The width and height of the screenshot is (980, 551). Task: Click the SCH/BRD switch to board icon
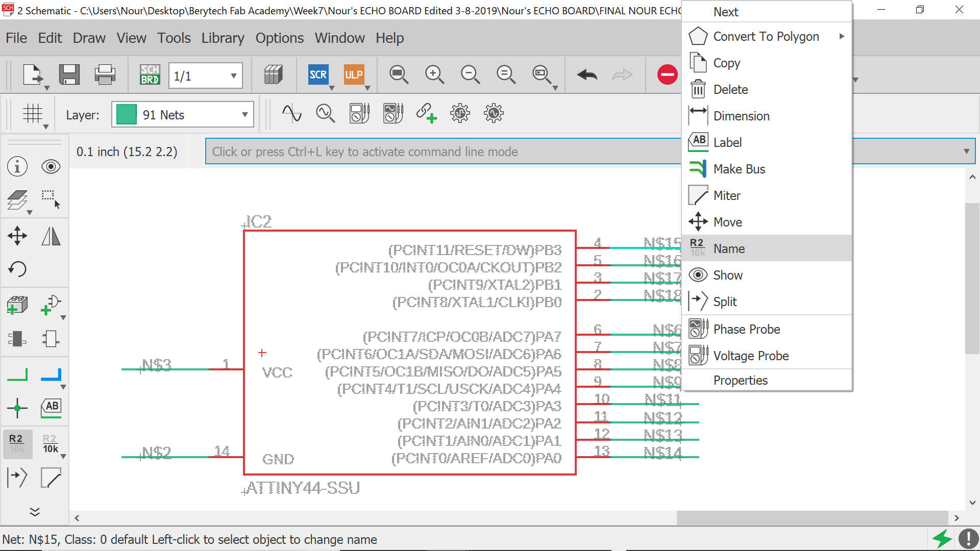(x=150, y=75)
